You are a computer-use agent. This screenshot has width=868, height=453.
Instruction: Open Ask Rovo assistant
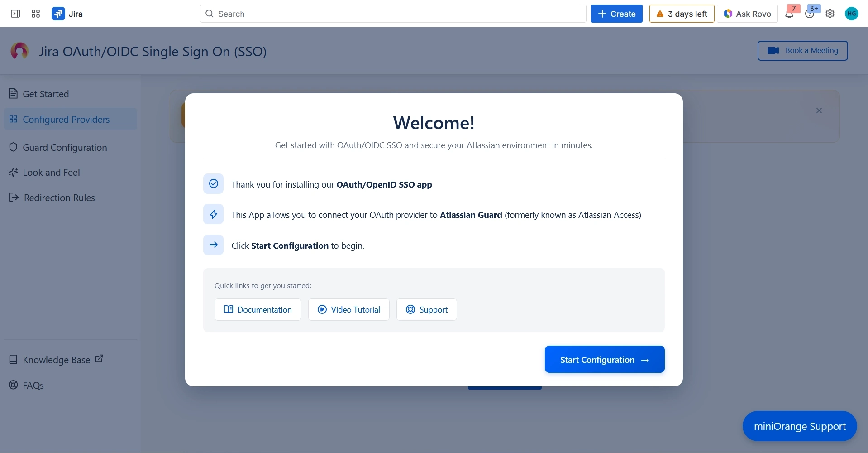click(748, 14)
